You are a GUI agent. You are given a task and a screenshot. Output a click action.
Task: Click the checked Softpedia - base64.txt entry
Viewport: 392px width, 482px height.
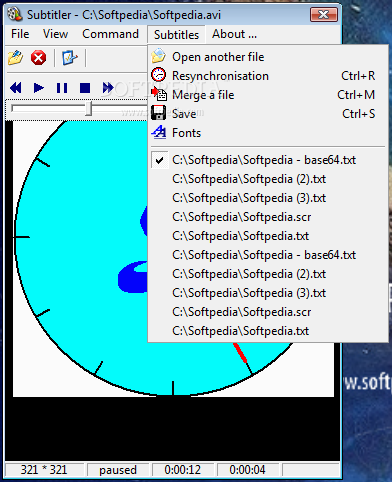pyautogui.click(x=268, y=160)
